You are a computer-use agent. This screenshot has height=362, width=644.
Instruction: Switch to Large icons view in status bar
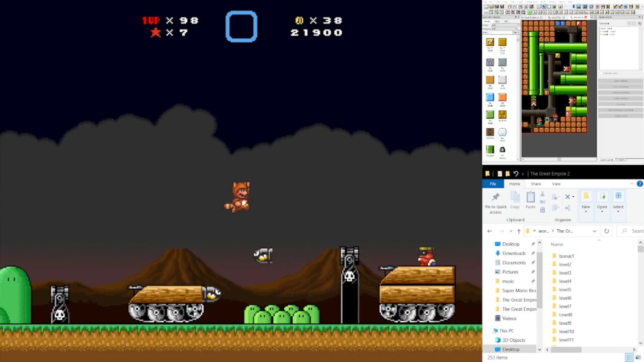click(x=638, y=357)
